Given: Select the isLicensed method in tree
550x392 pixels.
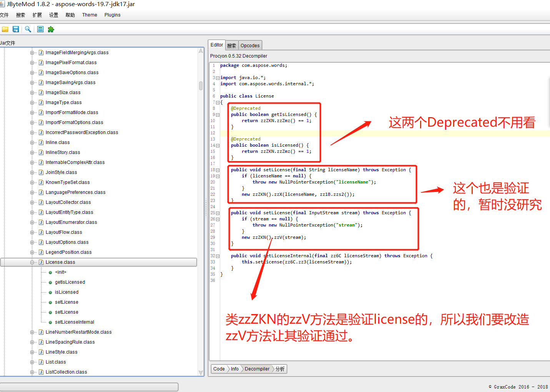Looking at the screenshot, I should pyautogui.click(x=66, y=292).
